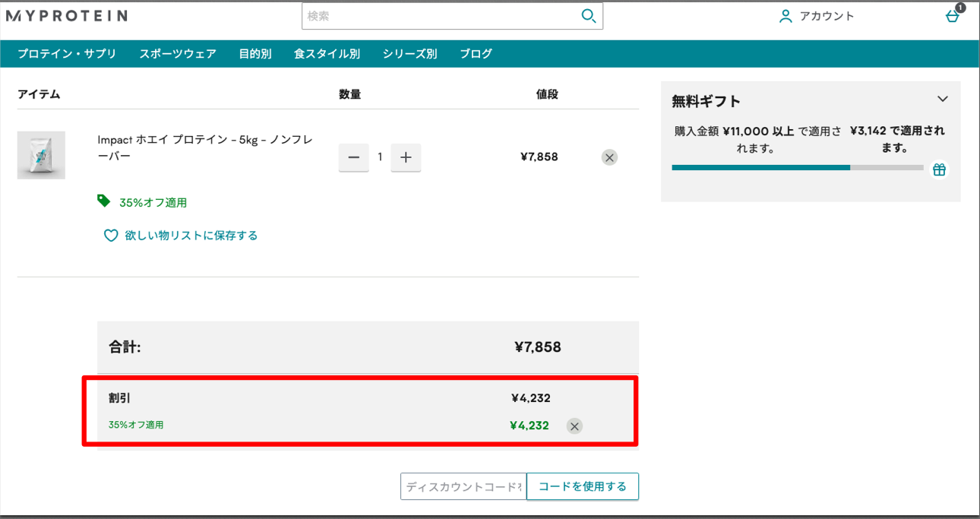Click the wishlist heart icon
The image size is (980, 519).
111,236
